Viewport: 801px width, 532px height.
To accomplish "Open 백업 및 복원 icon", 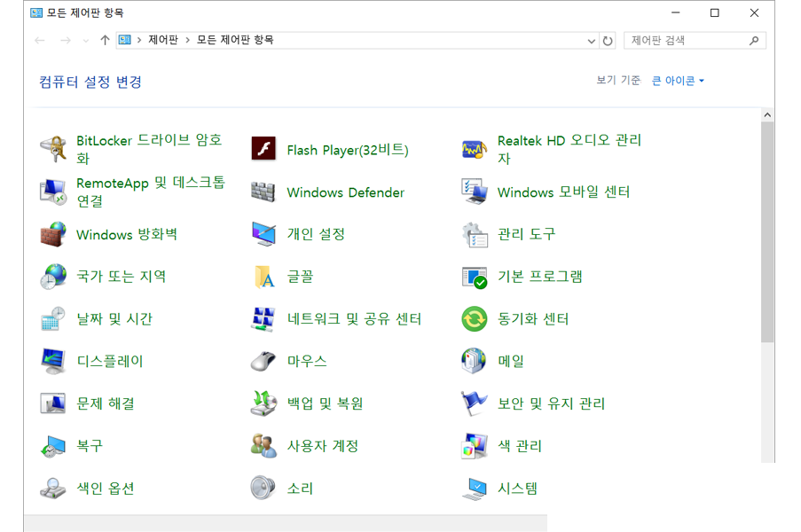I will pyautogui.click(x=263, y=403).
